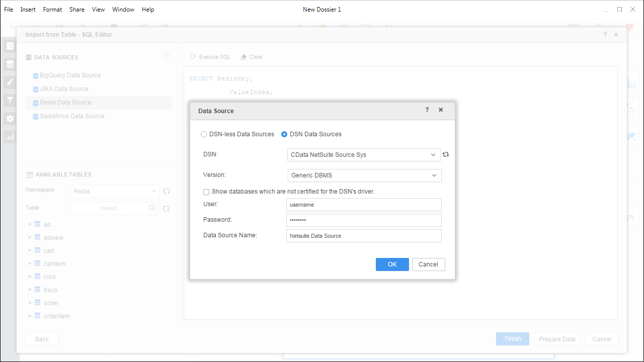Click the help icon in Data Source dialog

pos(427,110)
